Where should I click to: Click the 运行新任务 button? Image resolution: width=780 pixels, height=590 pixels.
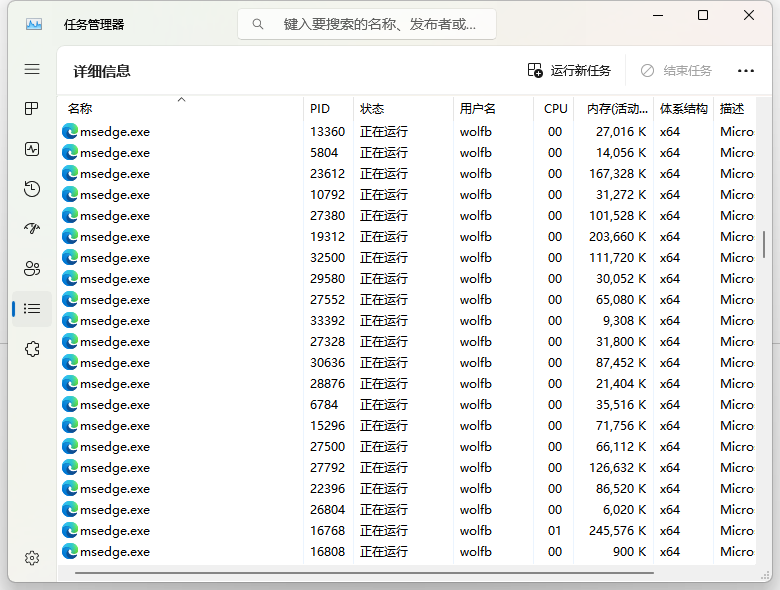point(569,71)
